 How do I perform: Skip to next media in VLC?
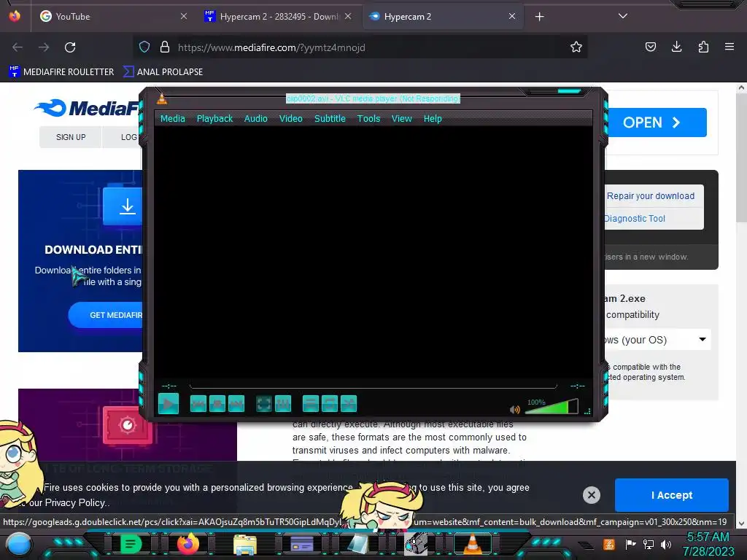point(236,404)
